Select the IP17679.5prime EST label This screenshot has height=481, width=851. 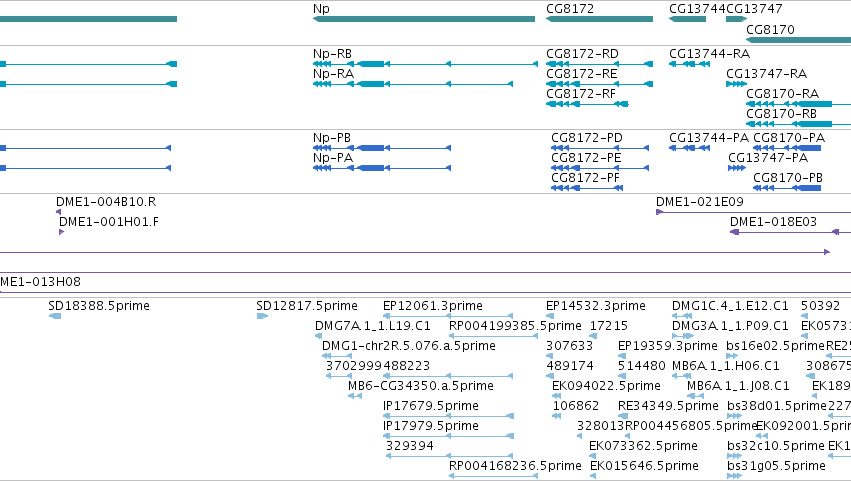click(x=431, y=407)
